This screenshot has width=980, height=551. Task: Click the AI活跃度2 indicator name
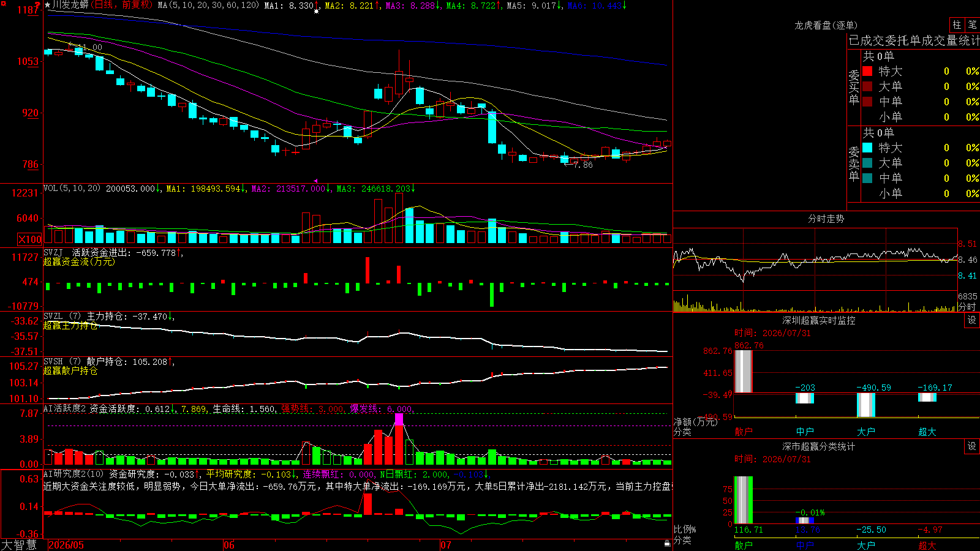(65, 409)
